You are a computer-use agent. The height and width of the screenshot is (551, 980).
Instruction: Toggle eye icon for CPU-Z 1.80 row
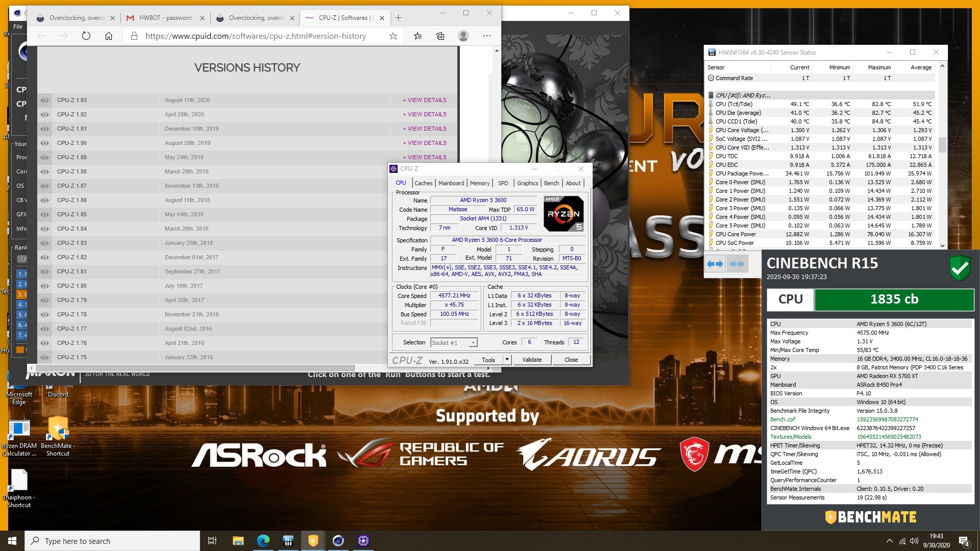45,286
